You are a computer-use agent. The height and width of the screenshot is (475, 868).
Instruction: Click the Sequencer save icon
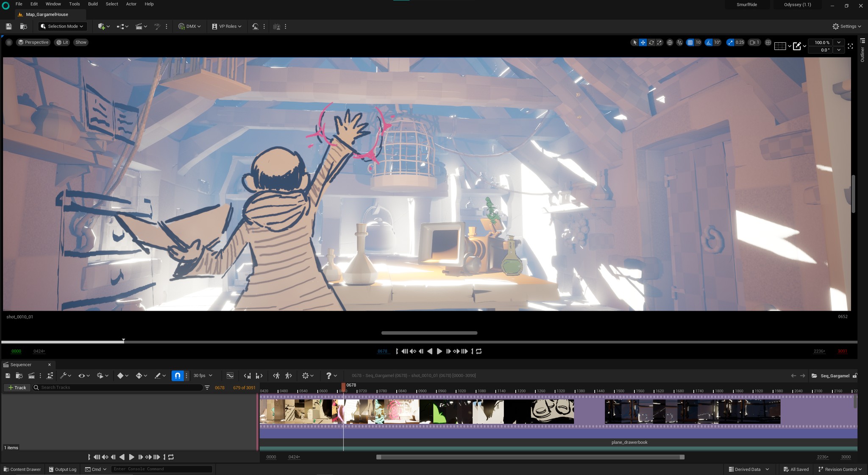(8, 375)
